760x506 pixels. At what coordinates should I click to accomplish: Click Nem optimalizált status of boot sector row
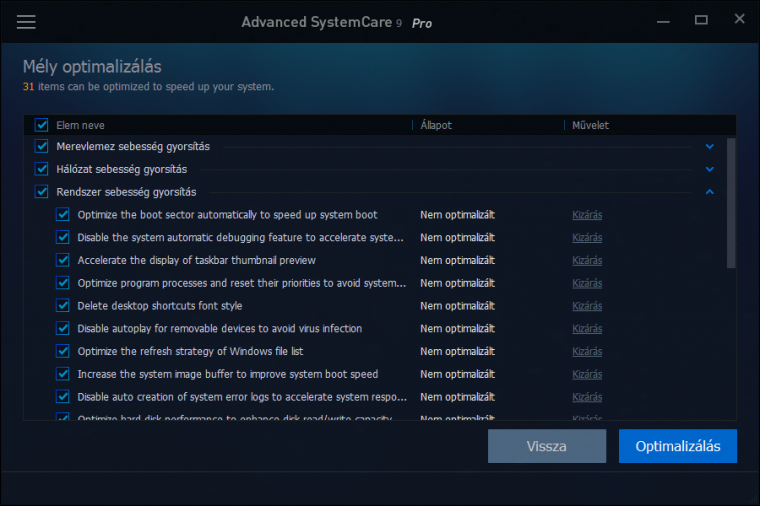pyautogui.click(x=457, y=215)
